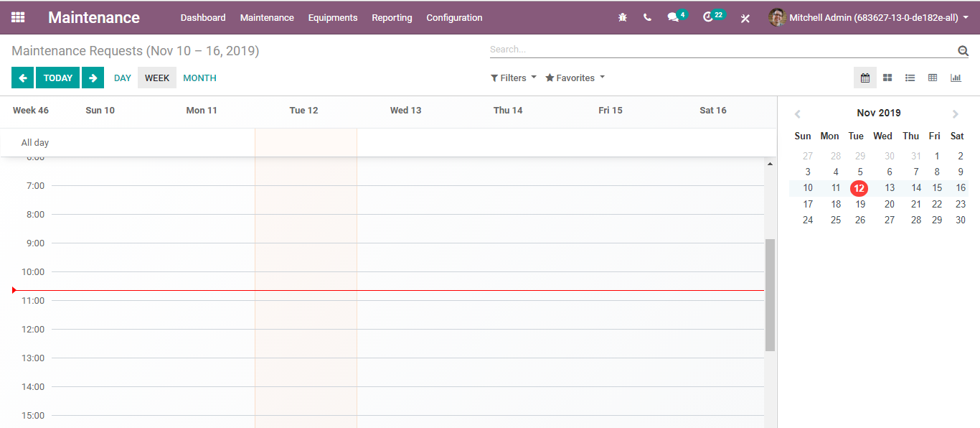The image size is (980, 428).
Task: Switch calendar to DAY scale
Action: [x=123, y=78]
